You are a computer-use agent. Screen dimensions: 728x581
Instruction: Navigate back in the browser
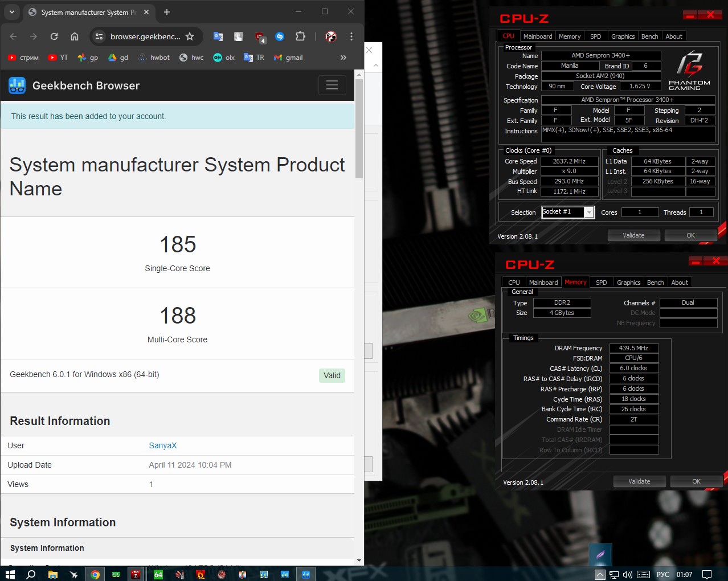13,36
